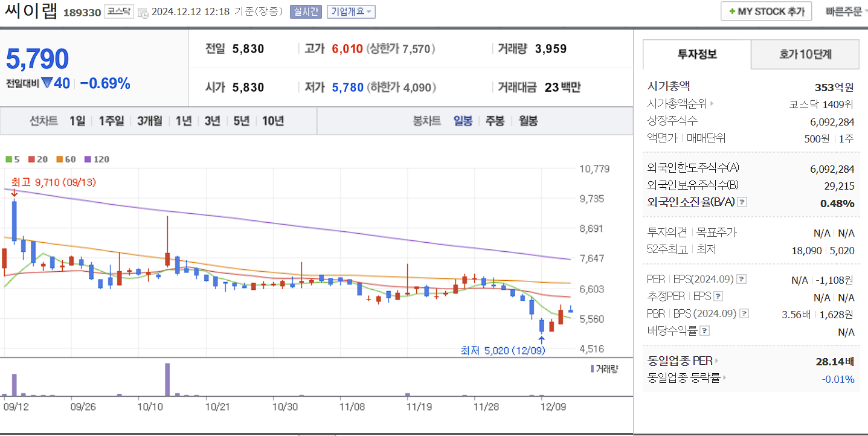Open the 추정PER EPS tooltip icon

point(718,296)
